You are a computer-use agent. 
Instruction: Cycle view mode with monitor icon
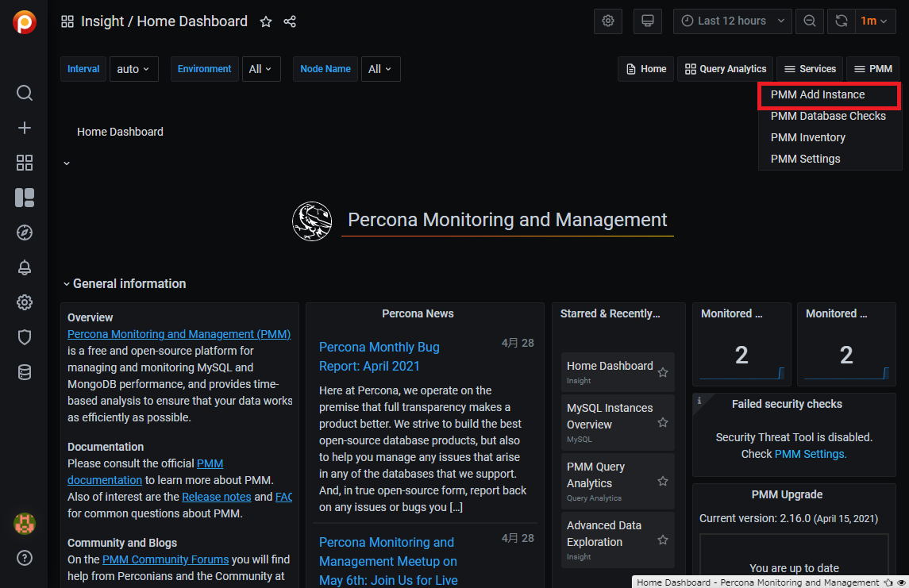pyautogui.click(x=648, y=21)
